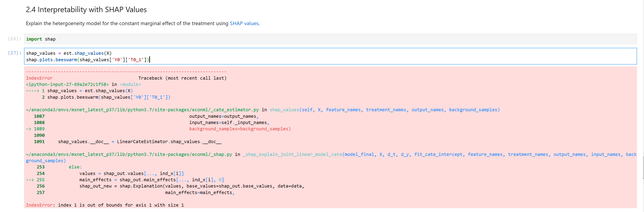The image size is (644, 212).
Task: Click the [27] execution prompt
Action: [14, 53]
